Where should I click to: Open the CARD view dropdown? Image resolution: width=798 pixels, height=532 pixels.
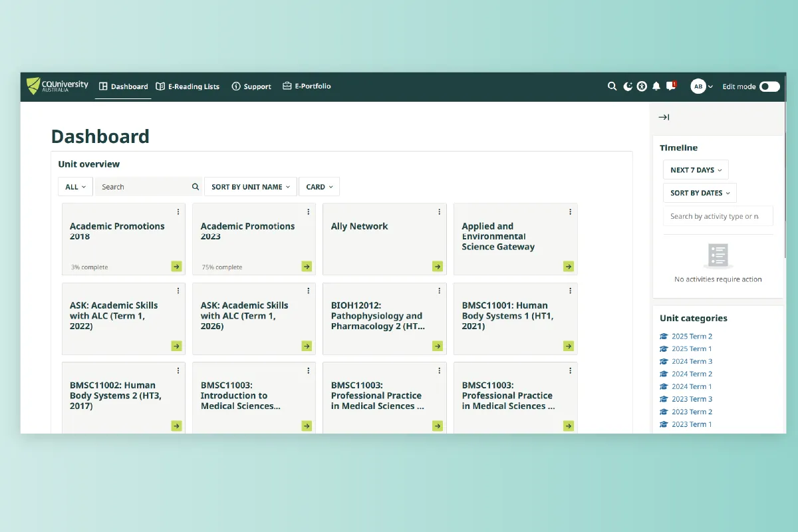click(319, 187)
